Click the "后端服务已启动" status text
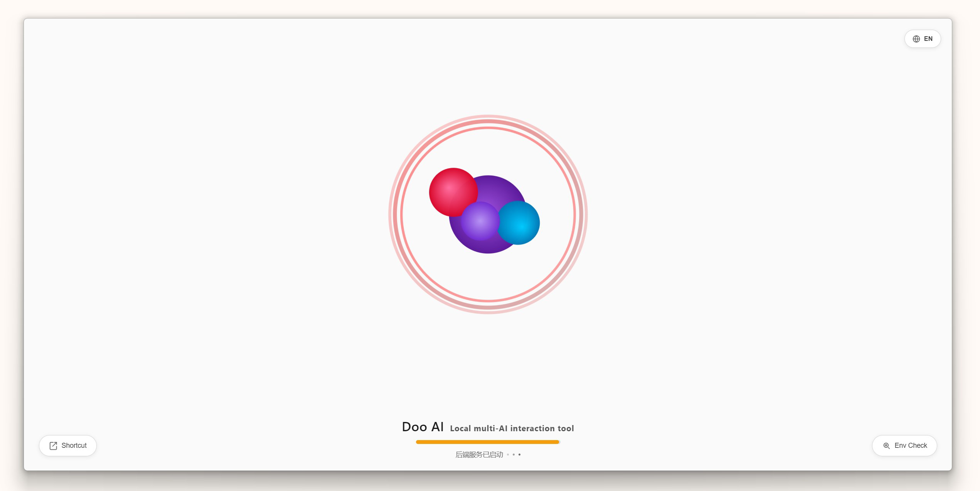The width and height of the screenshot is (980, 491). 479,455
